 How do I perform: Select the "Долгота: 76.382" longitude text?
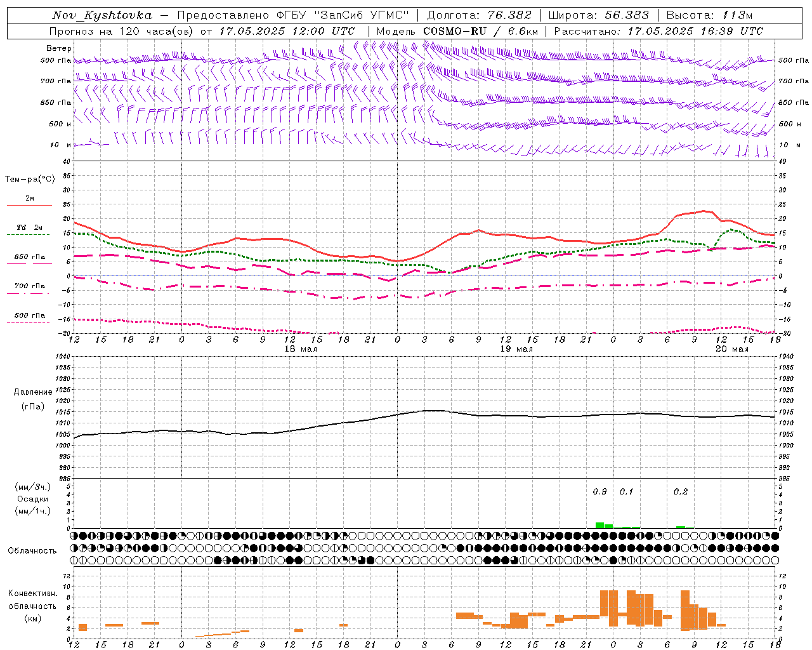click(x=479, y=15)
